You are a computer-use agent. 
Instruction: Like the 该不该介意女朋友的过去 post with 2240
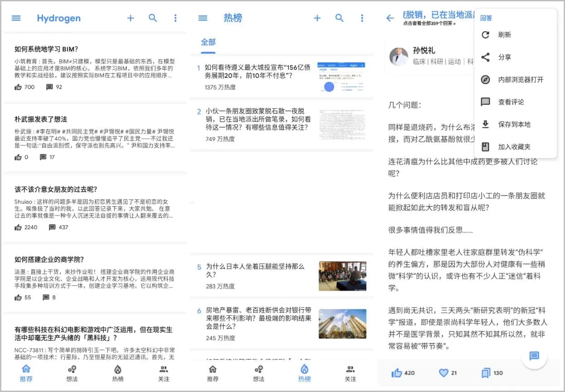click(x=19, y=227)
